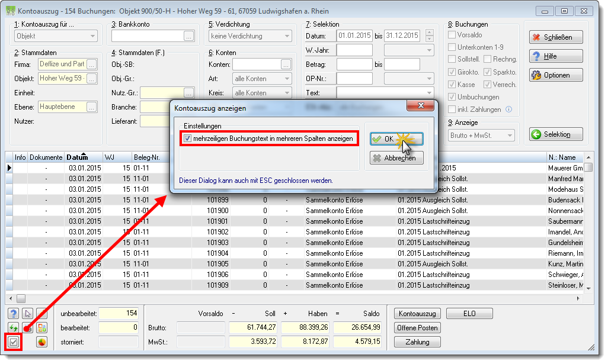Open the pie chart icon

pos(41,342)
